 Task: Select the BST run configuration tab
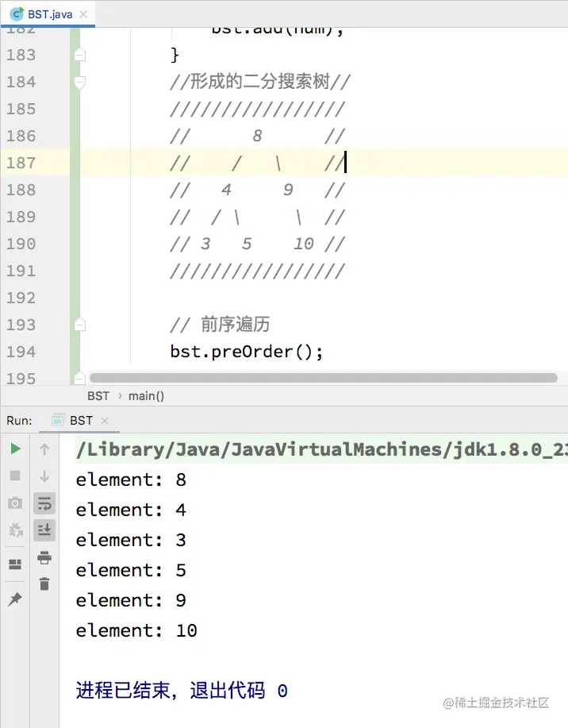(79, 421)
